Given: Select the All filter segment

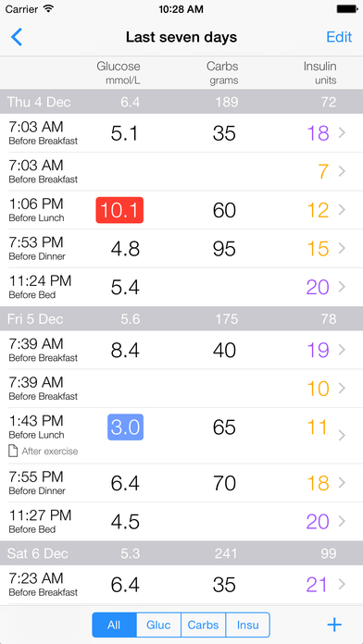Looking at the screenshot, I should [114, 625].
